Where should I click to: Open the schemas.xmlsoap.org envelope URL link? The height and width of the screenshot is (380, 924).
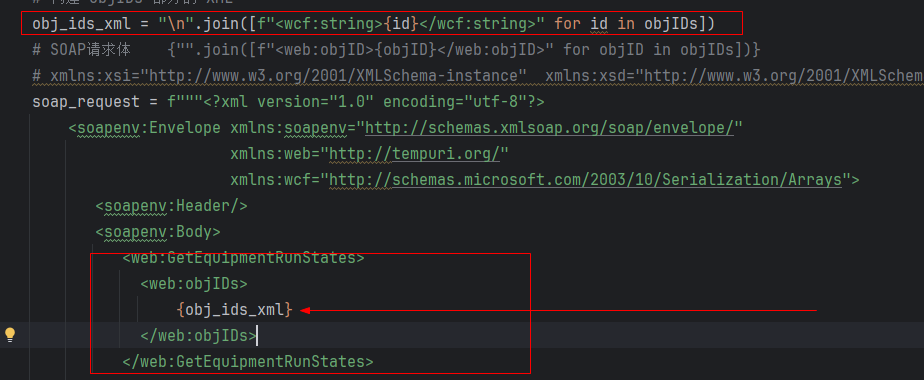click(549, 128)
